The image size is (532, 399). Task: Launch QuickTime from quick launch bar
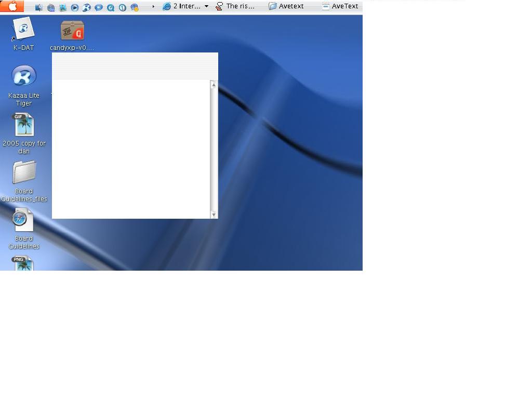[x=111, y=7]
